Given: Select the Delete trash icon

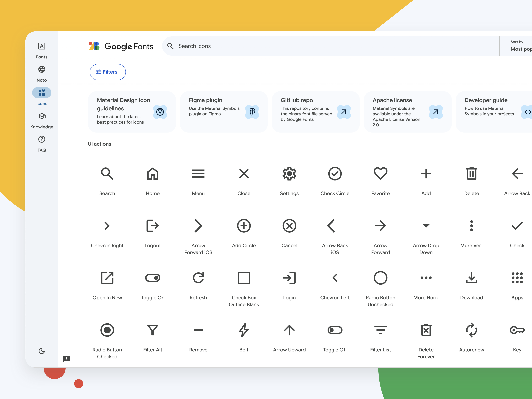Looking at the screenshot, I should tap(471, 173).
